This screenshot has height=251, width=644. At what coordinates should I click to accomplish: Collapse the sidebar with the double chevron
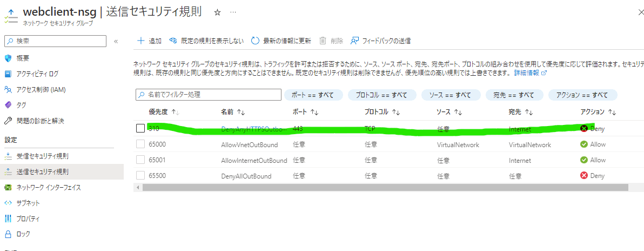116,41
